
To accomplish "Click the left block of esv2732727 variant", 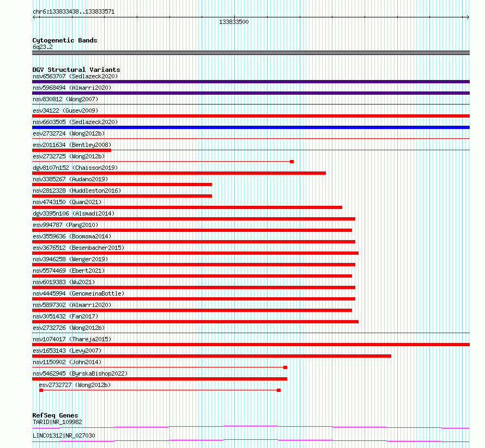I will pos(41,390).
